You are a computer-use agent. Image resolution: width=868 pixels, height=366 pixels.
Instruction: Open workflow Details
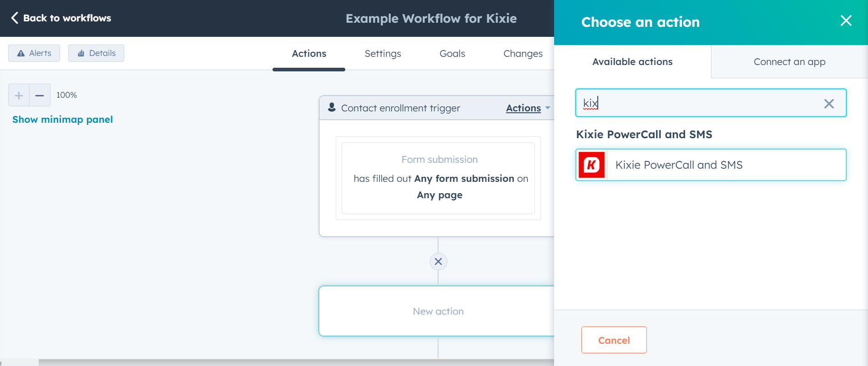point(96,53)
